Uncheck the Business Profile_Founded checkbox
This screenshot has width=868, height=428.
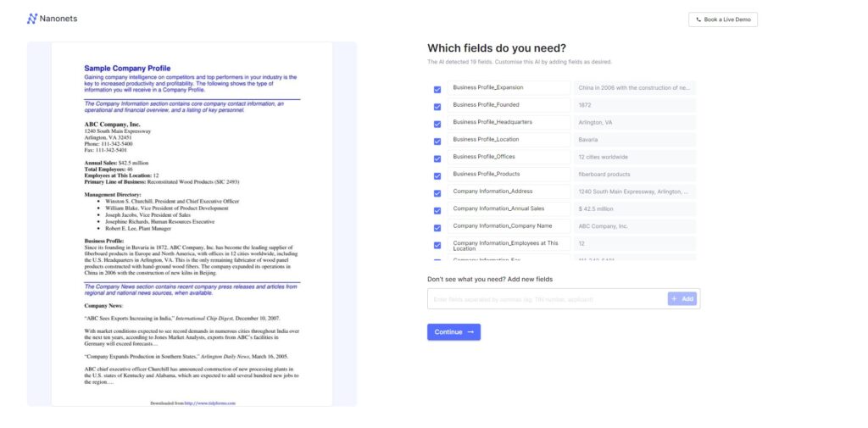coord(437,107)
